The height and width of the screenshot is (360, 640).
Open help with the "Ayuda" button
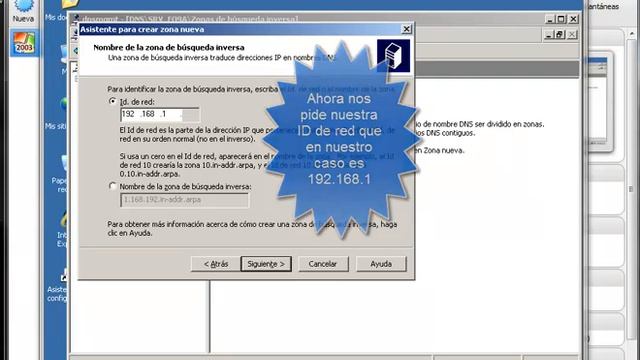pos(381,264)
